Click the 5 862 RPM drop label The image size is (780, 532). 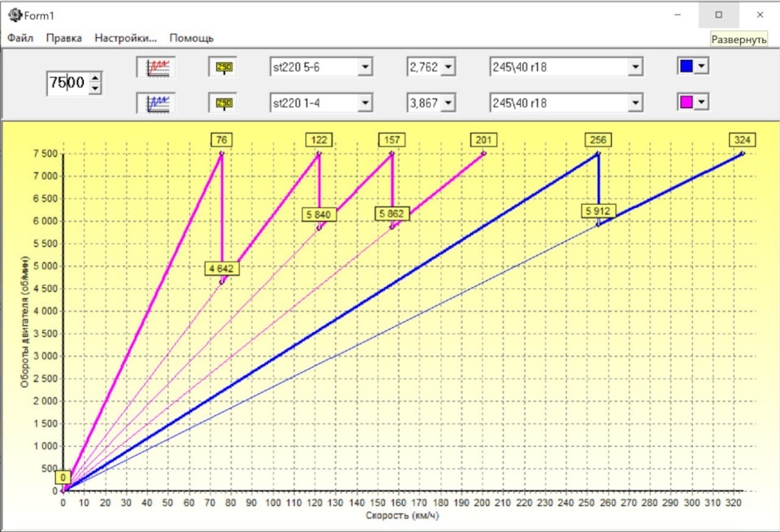click(x=392, y=214)
